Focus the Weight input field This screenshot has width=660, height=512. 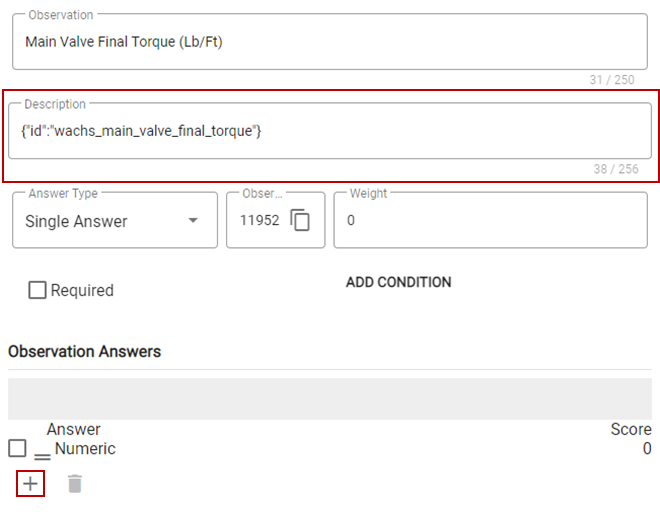(x=490, y=220)
